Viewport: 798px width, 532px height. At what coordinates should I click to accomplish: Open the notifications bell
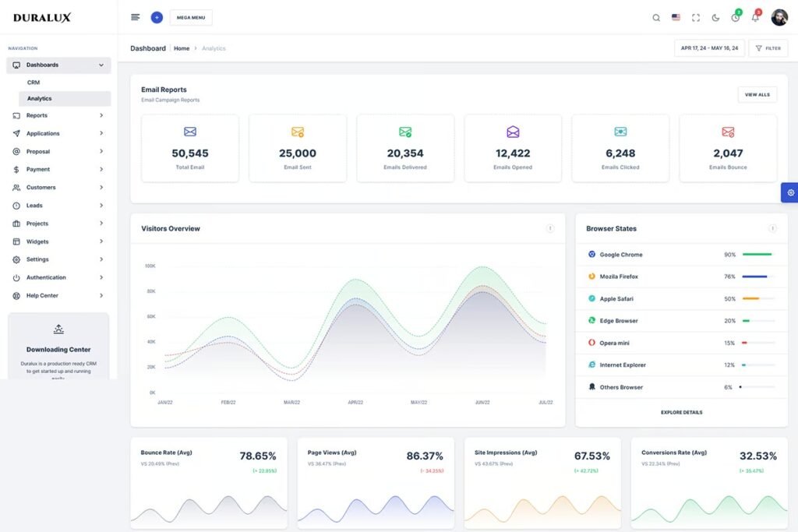(x=755, y=18)
